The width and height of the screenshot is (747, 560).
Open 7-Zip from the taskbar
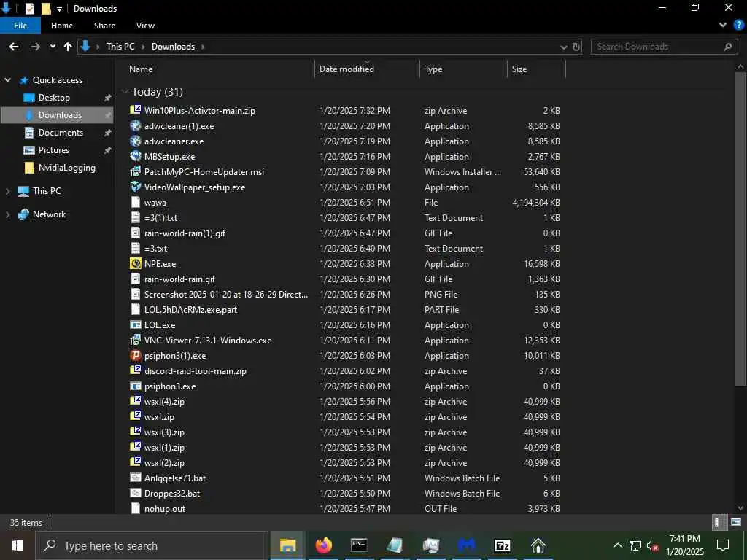pos(502,545)
